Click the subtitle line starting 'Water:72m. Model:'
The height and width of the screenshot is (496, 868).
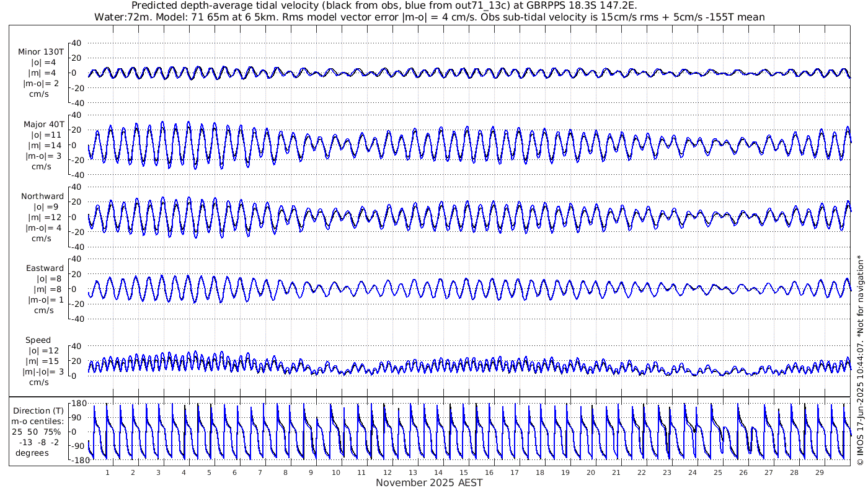tap(429, 17)
